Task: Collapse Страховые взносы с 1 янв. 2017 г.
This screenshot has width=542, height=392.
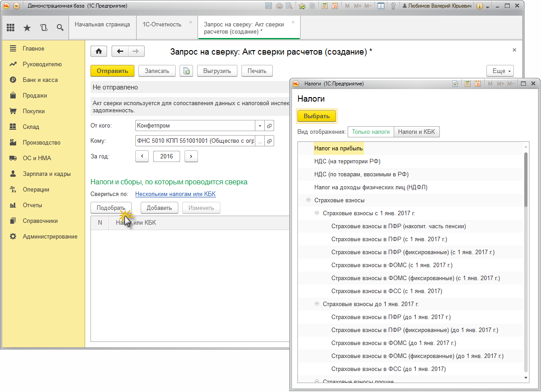Action: (x=317, y=213)
